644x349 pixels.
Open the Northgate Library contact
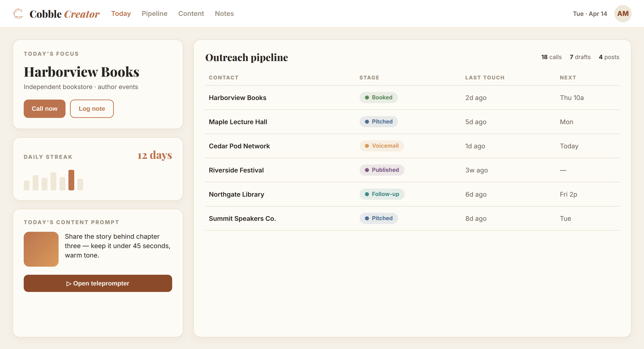pos(237,194)
